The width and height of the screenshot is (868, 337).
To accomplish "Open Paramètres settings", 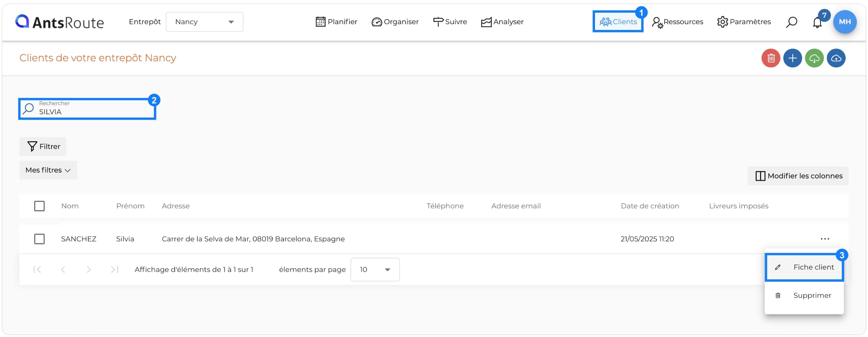I will [744, 22].
